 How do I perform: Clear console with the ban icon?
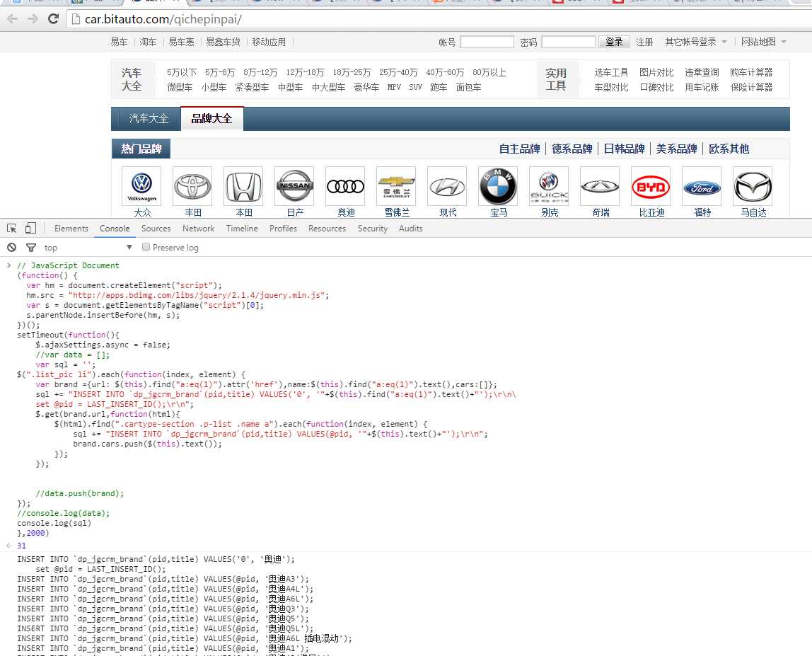pos(11,248)
